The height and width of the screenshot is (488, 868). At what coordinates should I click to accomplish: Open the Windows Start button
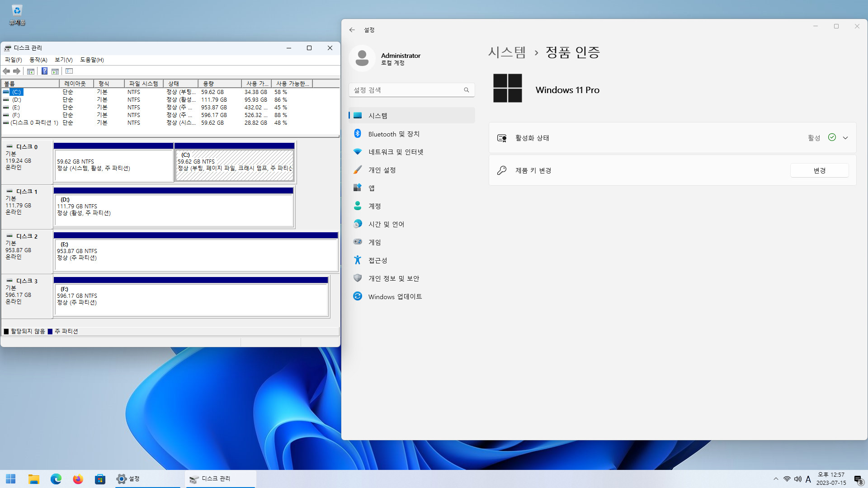(11, 479)
